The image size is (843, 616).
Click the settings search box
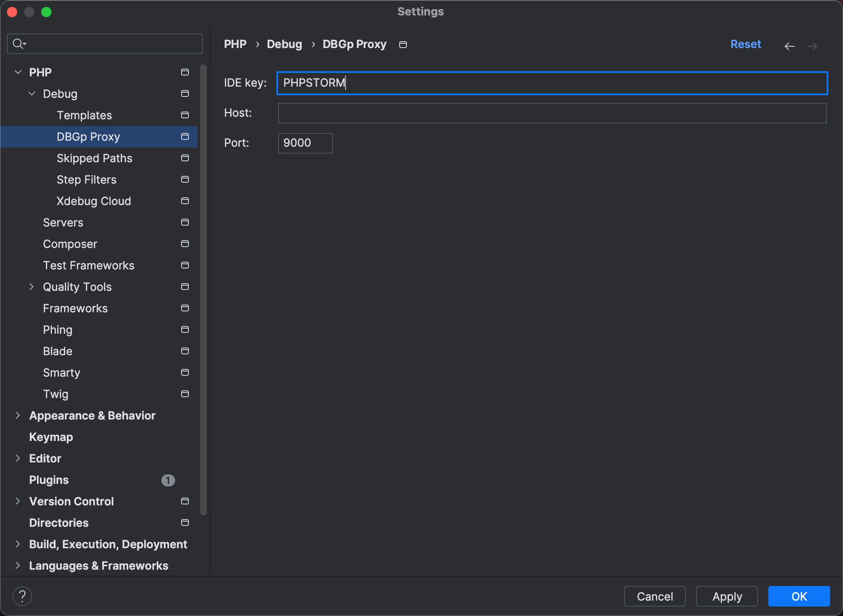(105, 44)
